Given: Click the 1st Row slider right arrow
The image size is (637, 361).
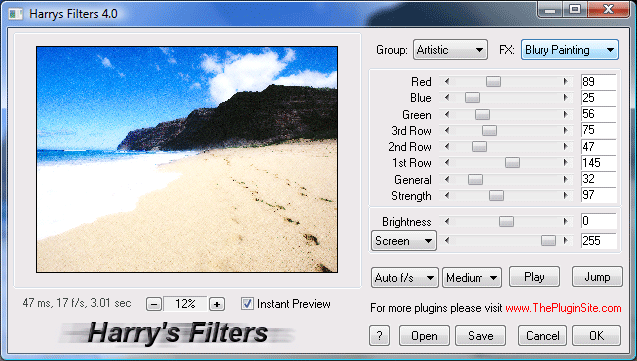Looking at the screenshot, I should 566,163.
